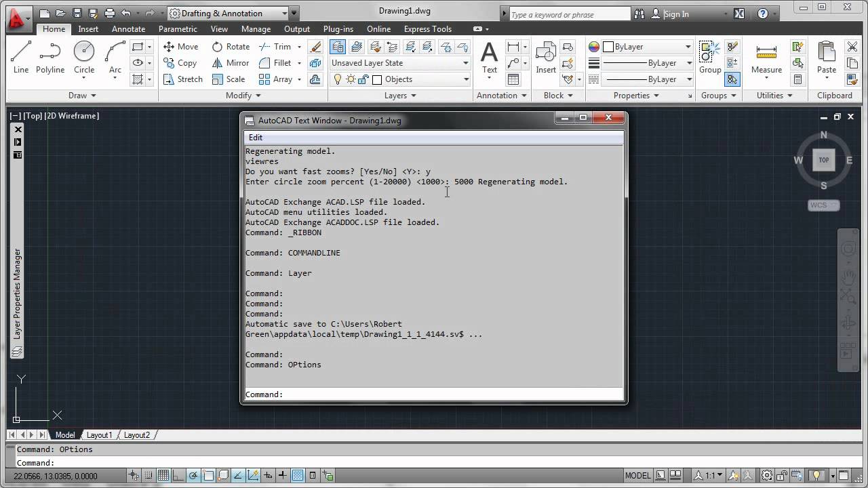Open the Annotate ribbon tab

[x=128, y=29]
